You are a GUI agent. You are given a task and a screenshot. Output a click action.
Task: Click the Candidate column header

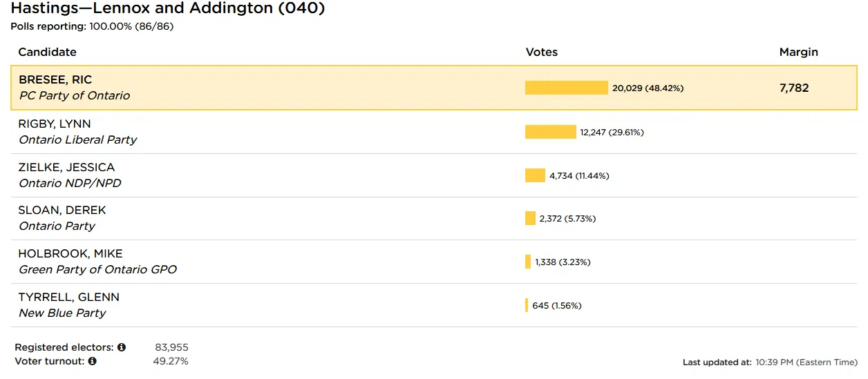point(47,52)
